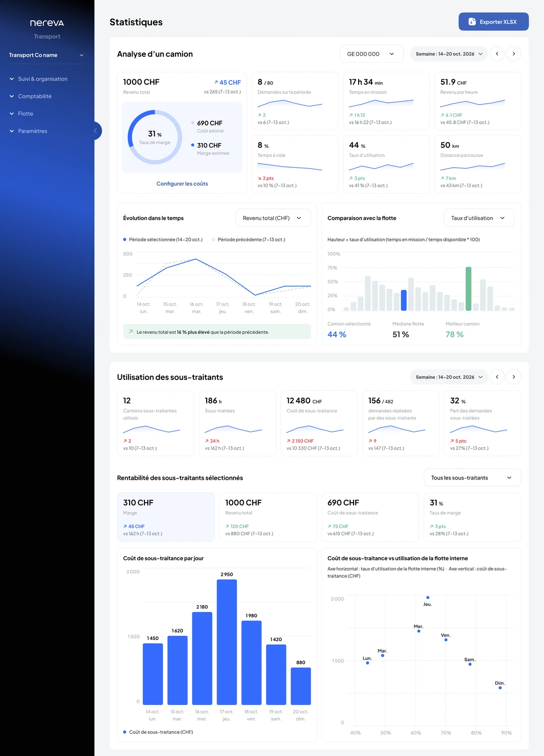This screenshot has width=544, height=756.
Task: Click the 1 450 bar for 14 oct.
Action: coord(153,674)
